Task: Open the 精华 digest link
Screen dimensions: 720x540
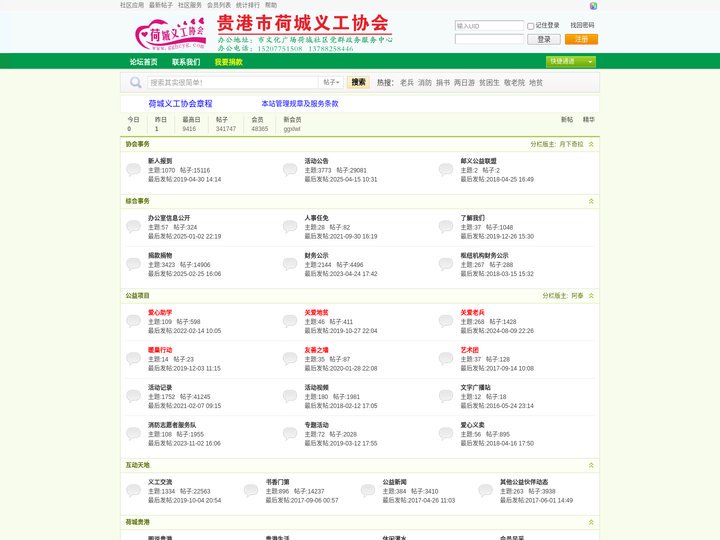Action: click(589, 119)
